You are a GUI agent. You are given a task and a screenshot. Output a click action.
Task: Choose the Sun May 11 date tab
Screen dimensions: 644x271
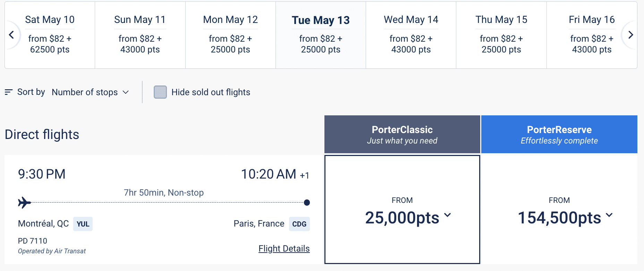tap(140, 35)
